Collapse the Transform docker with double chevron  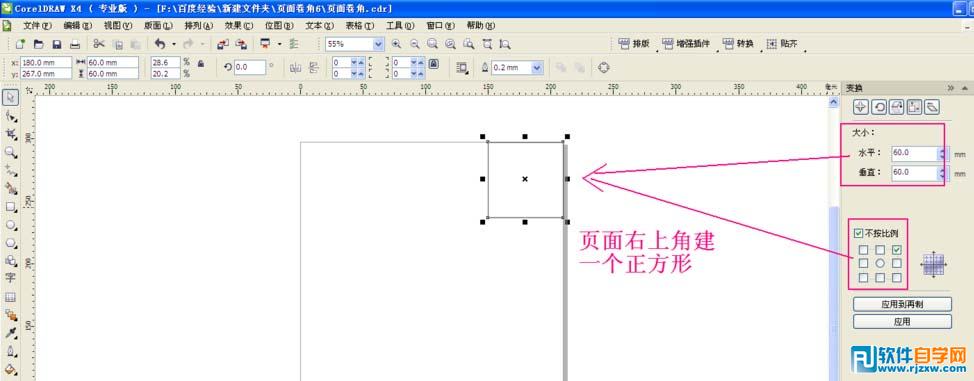pyautogui.click(x=950, y=88)
